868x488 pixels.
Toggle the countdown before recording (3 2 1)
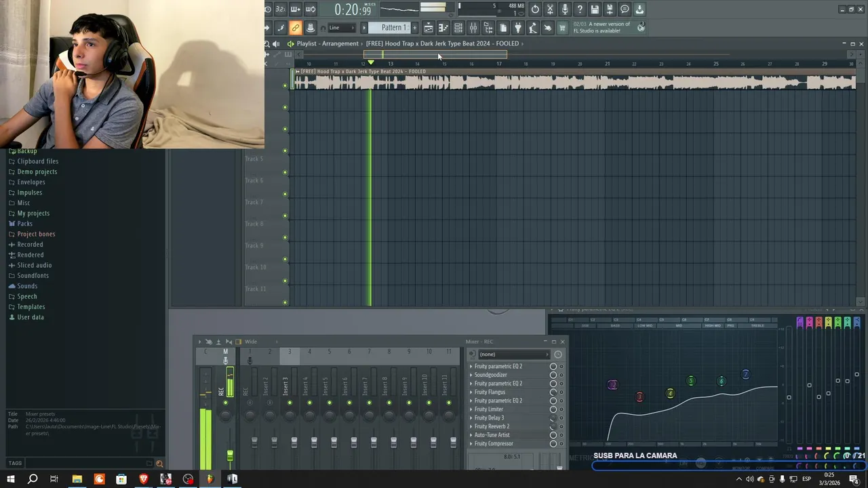tap(280, 9)
